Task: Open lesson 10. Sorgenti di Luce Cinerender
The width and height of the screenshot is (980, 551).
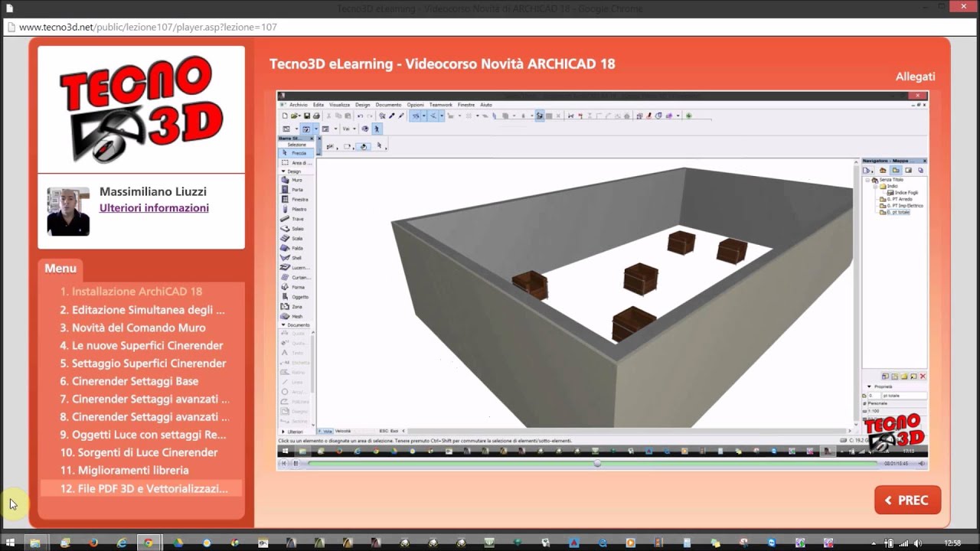Action: 139,452
